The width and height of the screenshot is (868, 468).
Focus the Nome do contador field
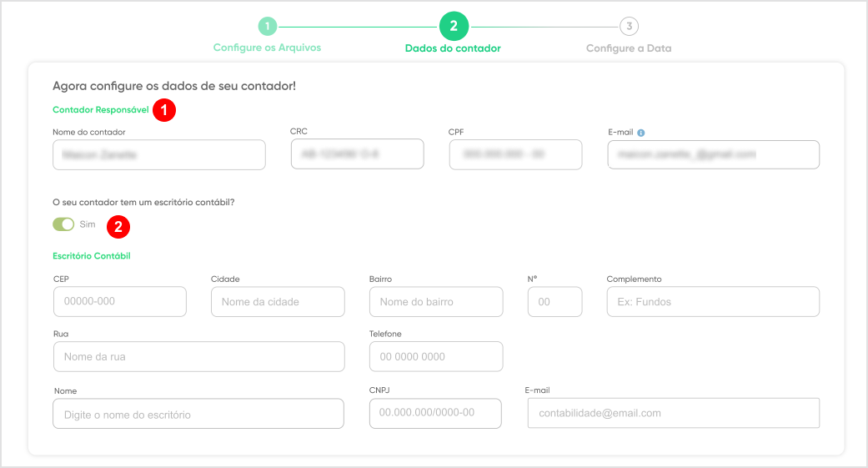click(159, 154)
